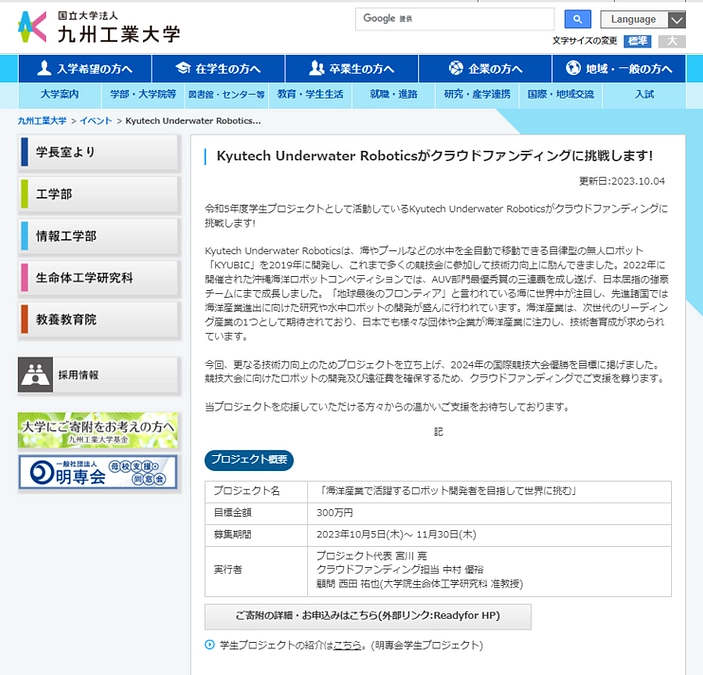The width and height of the screenshot is (703, 675).
Task: Click the プロジェクト概要 label
Action: (249, 460)
